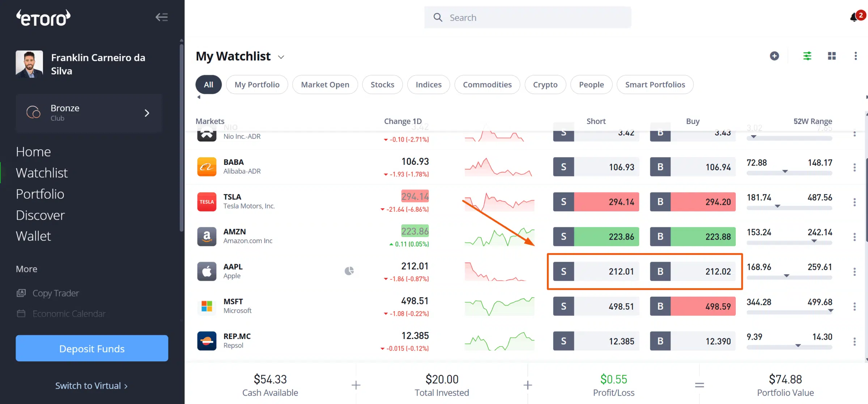Click the Microsoft MSFT logo
Image resolution: width=868 pixels, height=404 pixels.
click(x=207, y=306)
